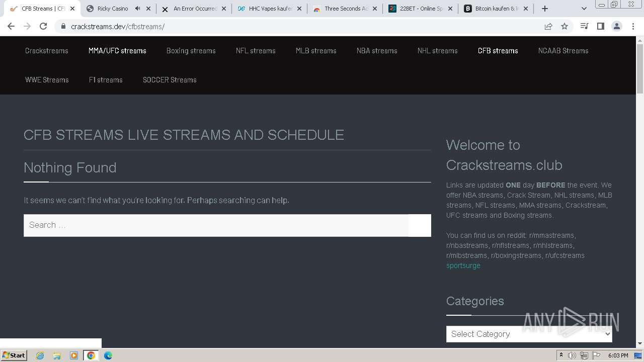Open the network status tray icon
This screenshot has width=644, height=362.
pos(584,355)
